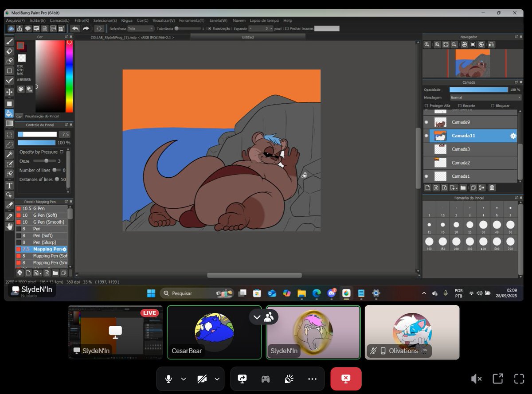
Task: Open the Mesclagem Normal blend dropdown
Action: click(x=485, y=98)
